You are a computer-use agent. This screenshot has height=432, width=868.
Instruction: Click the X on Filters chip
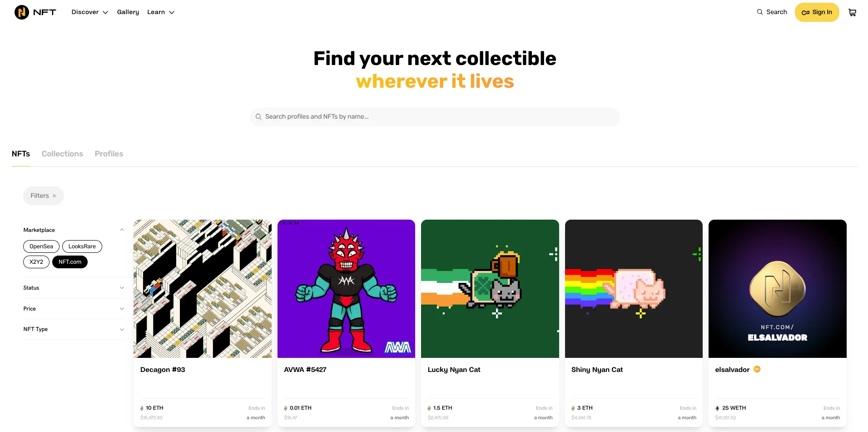pos(54,196)
